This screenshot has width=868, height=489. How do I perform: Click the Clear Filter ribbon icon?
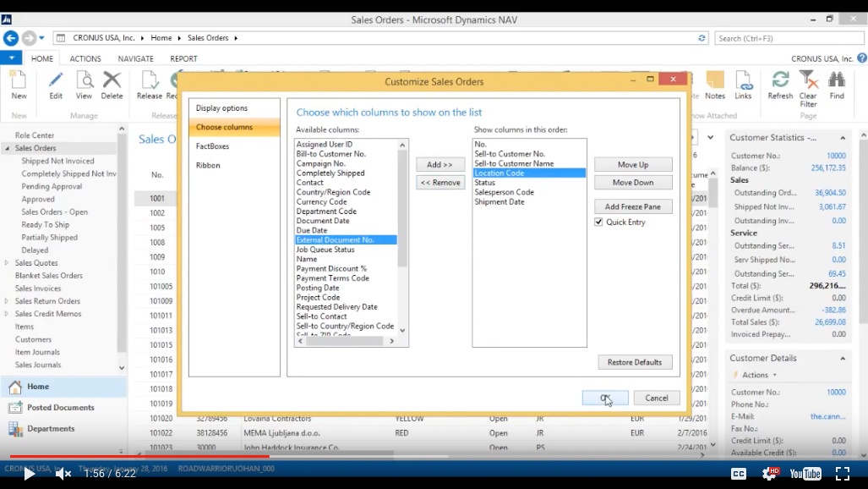pos(808,80)
